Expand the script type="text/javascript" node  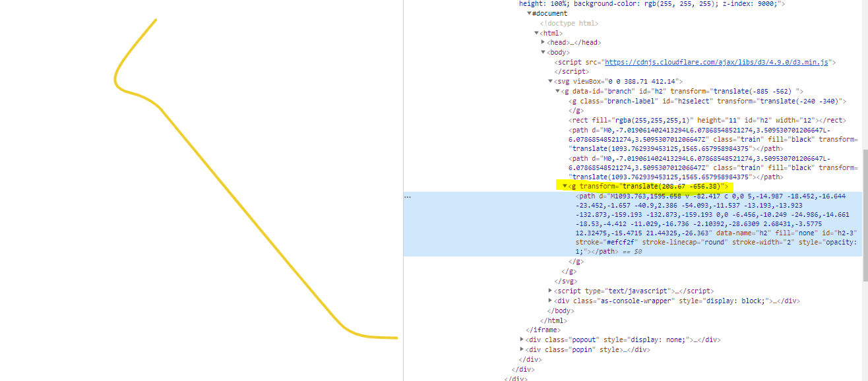551,291
